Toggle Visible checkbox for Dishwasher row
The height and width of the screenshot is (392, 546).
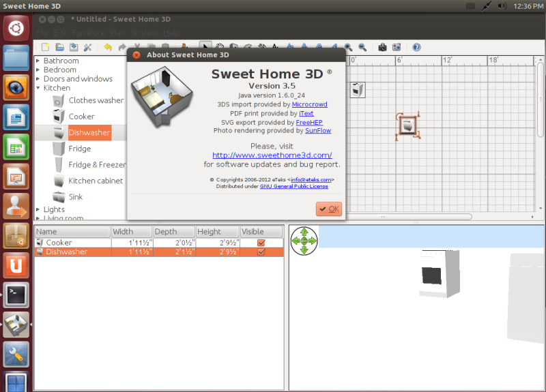pyautogui.click(x=261, y=252)
